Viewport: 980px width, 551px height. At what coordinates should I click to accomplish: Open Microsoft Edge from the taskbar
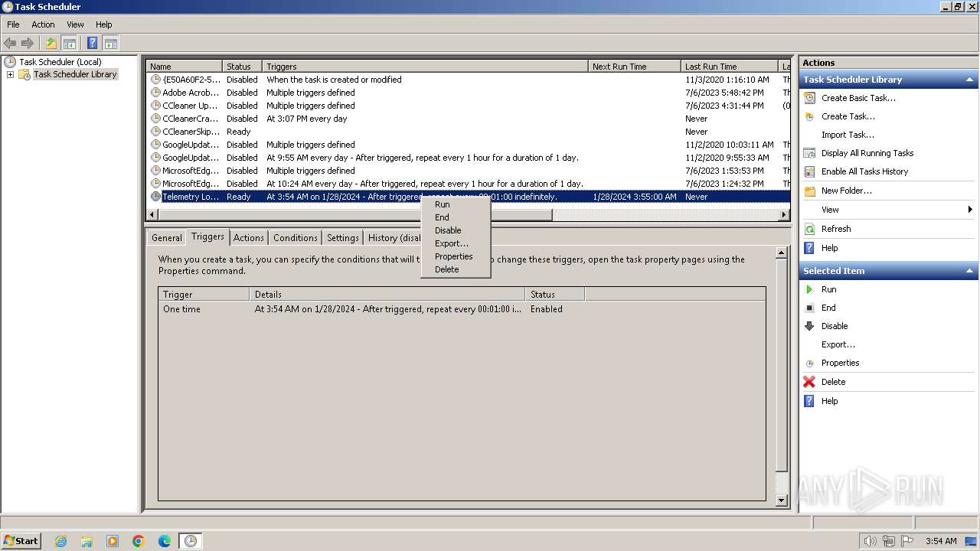(164, 541)
